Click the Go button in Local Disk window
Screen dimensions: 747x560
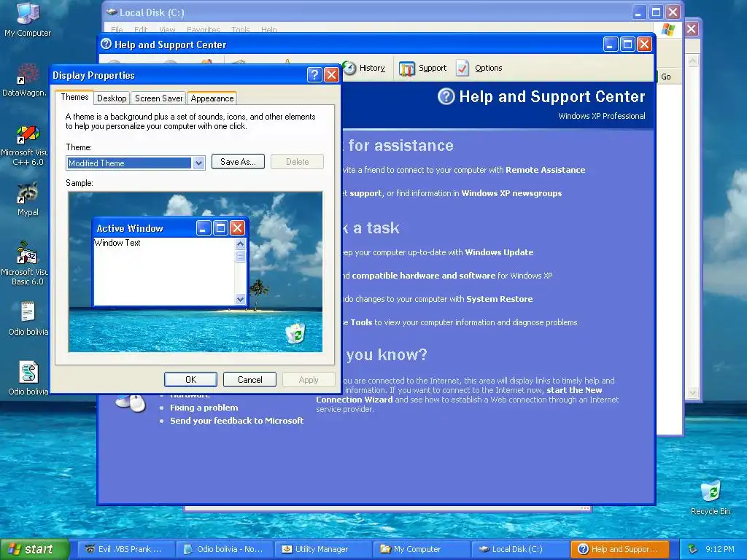coord(666,77)
